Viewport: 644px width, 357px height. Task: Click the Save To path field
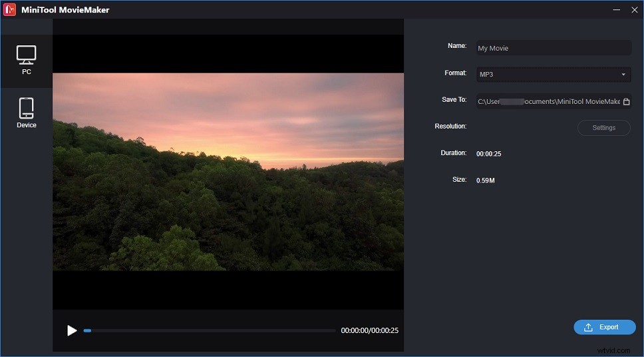coord(548,101)
